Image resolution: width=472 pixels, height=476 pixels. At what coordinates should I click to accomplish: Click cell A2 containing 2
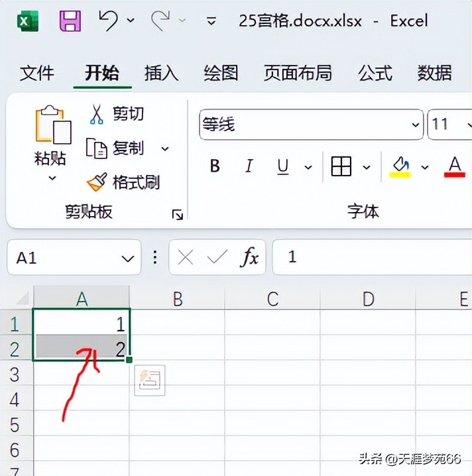click(81, 347)
